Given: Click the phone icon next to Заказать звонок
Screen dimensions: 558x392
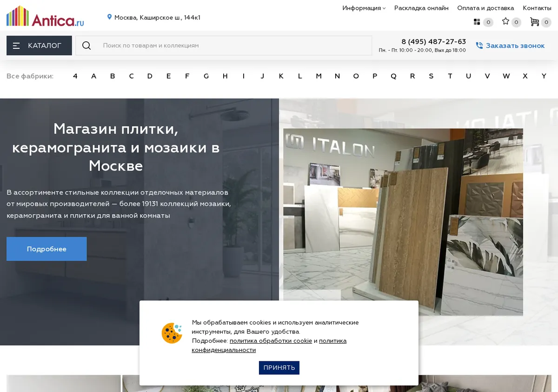Looking at the screenshot, I should point(479,46).
